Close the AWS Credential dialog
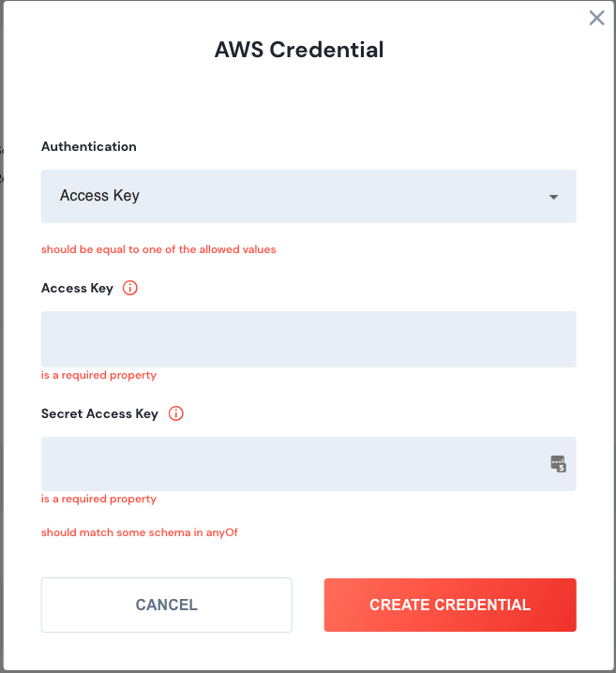The image size is (616, 673). point(596,18)
